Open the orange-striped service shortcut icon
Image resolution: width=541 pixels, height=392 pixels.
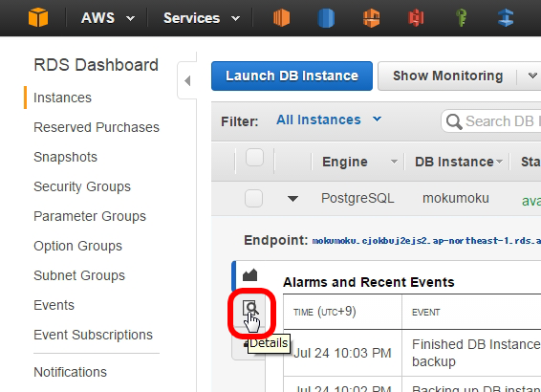(371, 17)
